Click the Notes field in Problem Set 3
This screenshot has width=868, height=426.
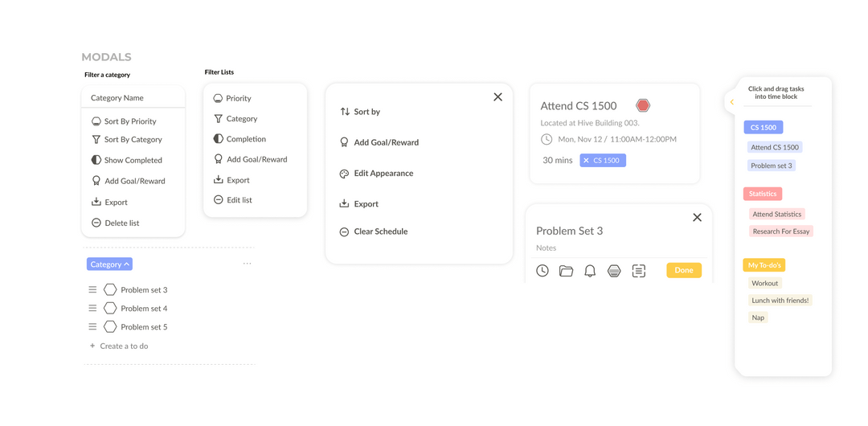pos(547,248)
